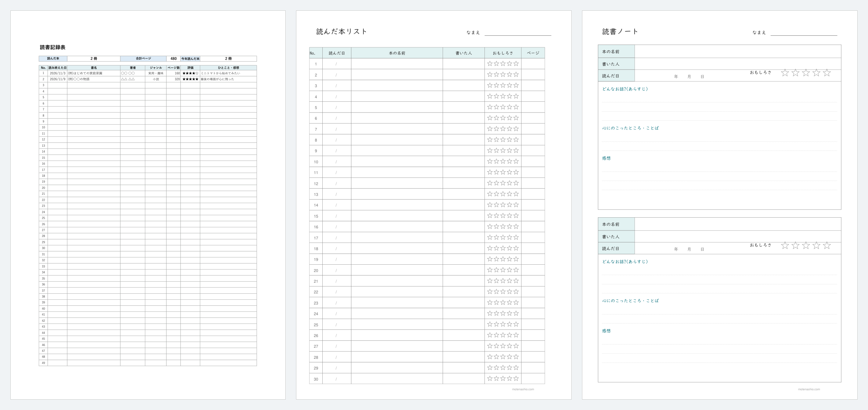Click the 著者 column header
The height and width of the screenshot is (410, 868).
point(133,68)
